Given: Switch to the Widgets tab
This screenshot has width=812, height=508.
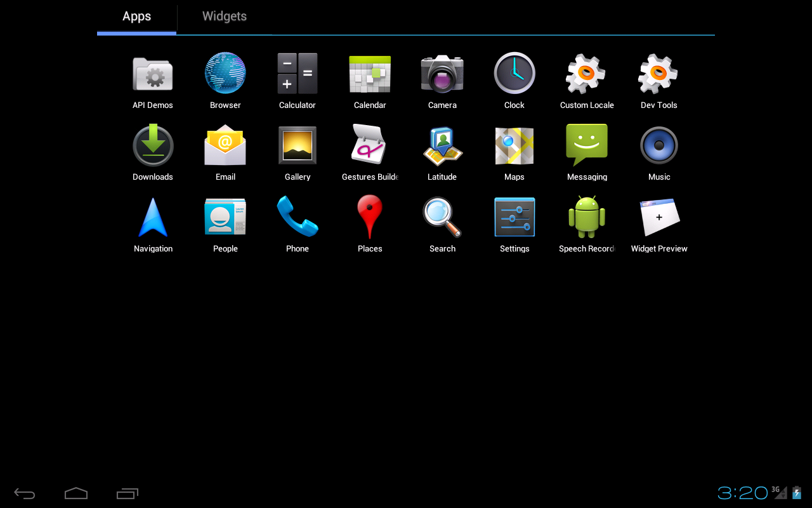Looking at the screenshot, I should (225, 17).
